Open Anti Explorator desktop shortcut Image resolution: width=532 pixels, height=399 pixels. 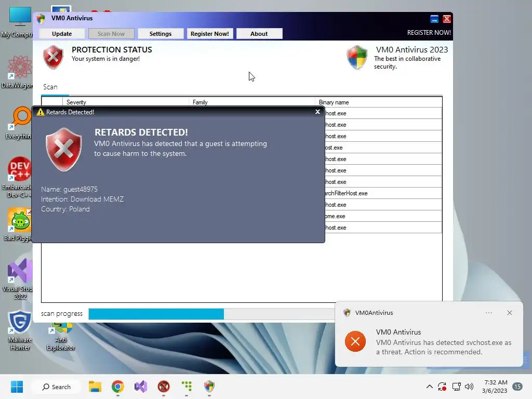(x=61, y=337)
